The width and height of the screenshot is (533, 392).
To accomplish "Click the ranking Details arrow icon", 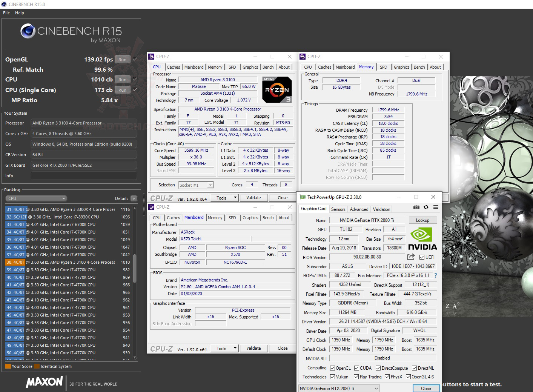I will 134,198.
